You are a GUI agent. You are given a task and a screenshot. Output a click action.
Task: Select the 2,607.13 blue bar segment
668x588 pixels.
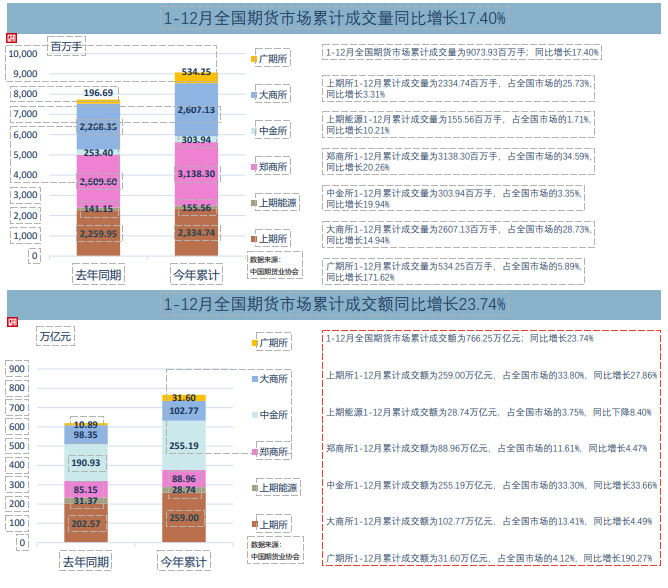tap(194, 110)
